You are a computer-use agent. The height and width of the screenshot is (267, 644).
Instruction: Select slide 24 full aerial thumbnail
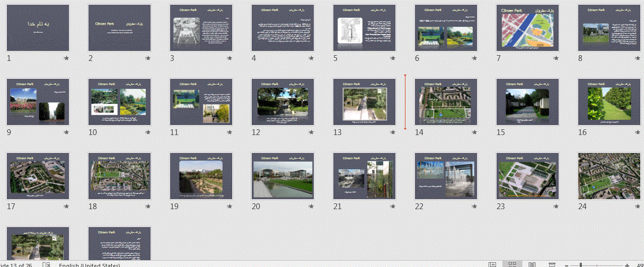click(609, 176)
